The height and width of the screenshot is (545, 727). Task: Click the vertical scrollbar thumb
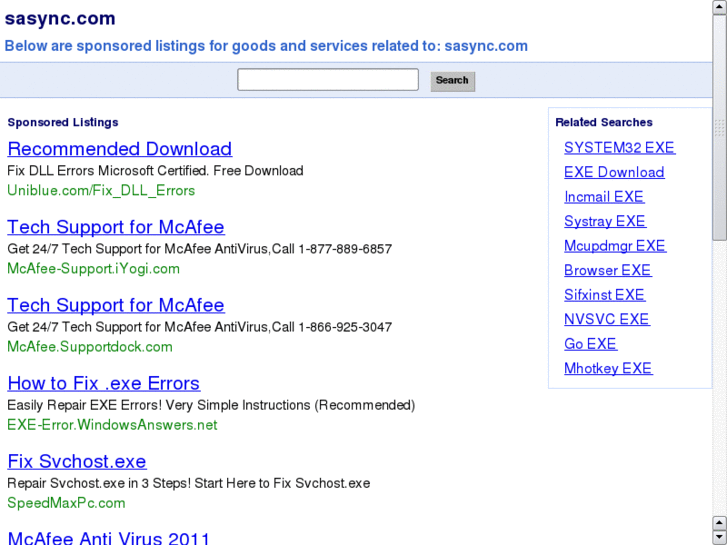(719, 128)
